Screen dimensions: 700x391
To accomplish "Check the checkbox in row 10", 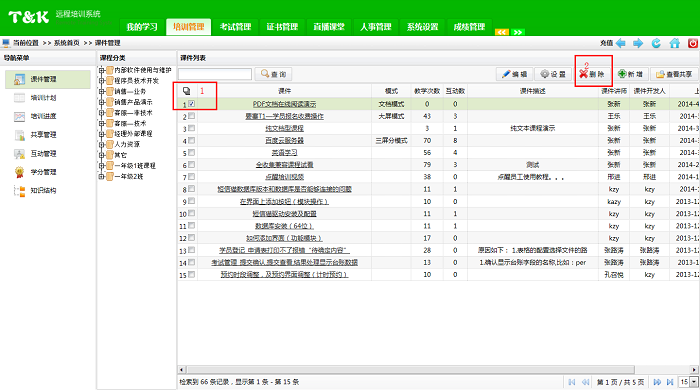I will click(x=192, y=213).
